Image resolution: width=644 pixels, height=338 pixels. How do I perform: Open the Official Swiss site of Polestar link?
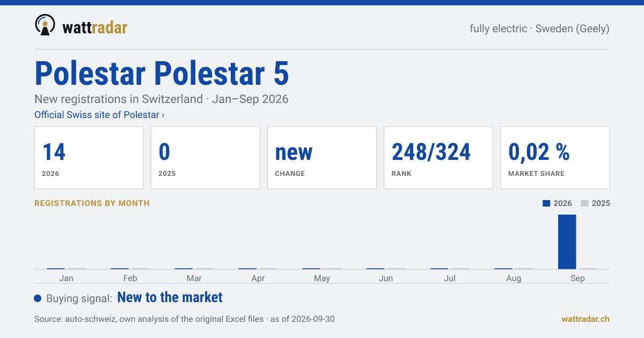[99, 115]
